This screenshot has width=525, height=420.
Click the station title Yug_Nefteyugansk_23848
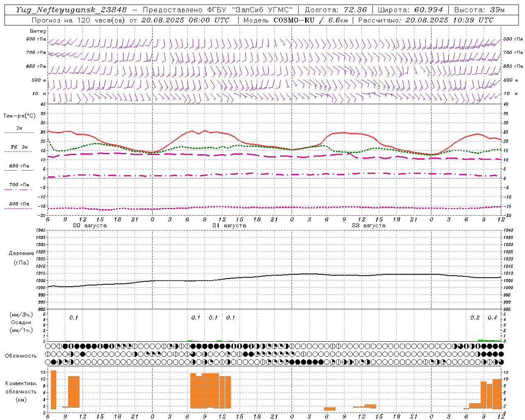point(71,10)
